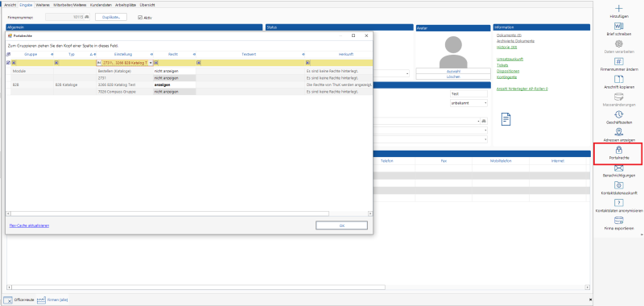Click the 'Test' input field
This screenshot has height=306, width=644.
coord(469,93)
